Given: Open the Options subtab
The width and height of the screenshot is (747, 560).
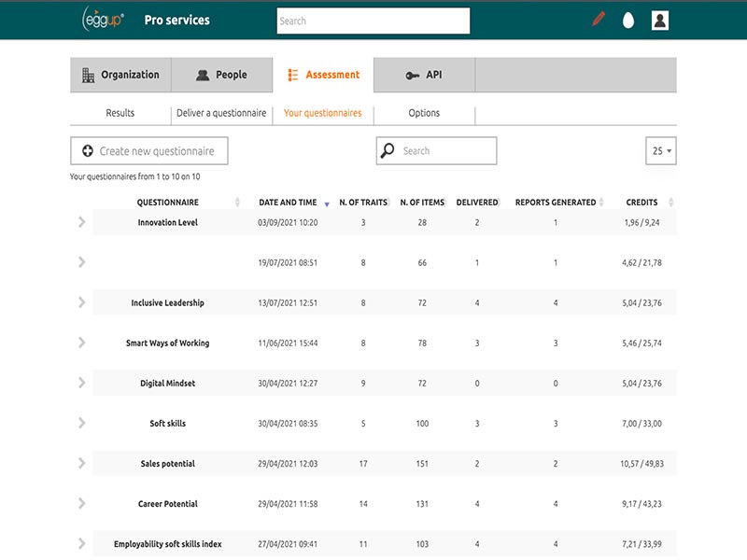Looking at the screenshot, I should click(x=424, y=113).
